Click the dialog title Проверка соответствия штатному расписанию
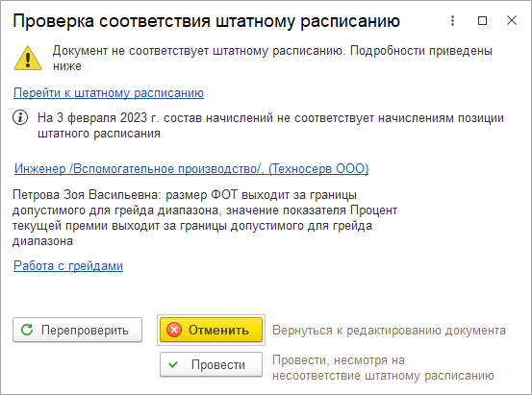This screenshot has width=532, height=395. [x=206, y=21]
